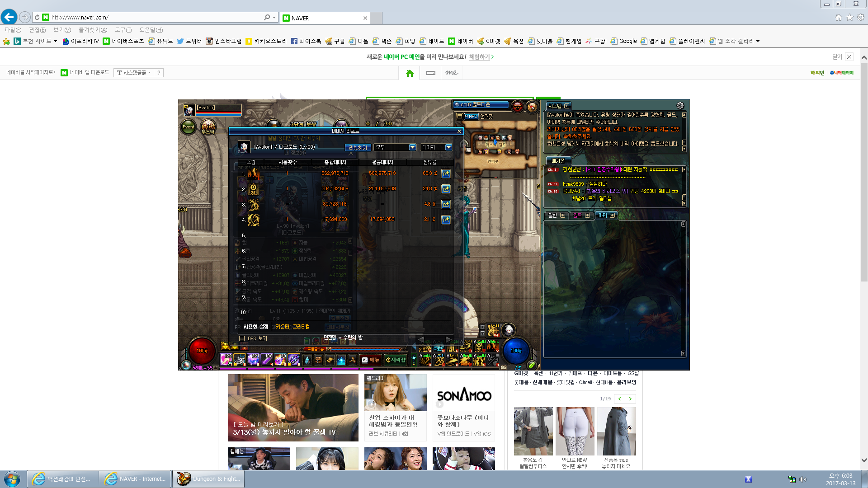The height and width of the screenshot is (488, 868).
Task: Open the 즐겨찾기 browser menu
Action: [x=93, y=30]
